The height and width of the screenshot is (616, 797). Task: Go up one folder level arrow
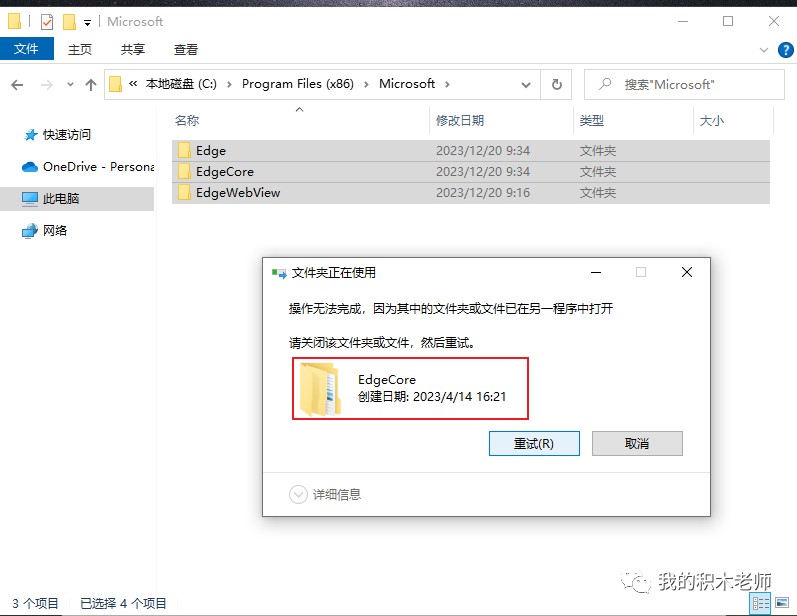[x=90, y=85]
